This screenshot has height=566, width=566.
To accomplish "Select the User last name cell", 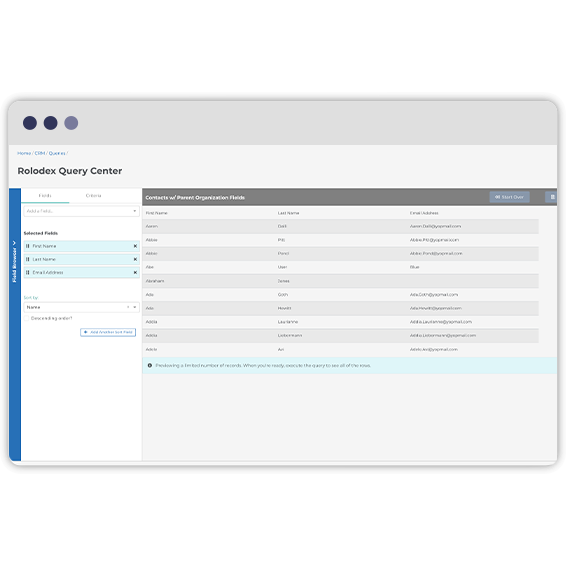I will (x=282, y=267).
